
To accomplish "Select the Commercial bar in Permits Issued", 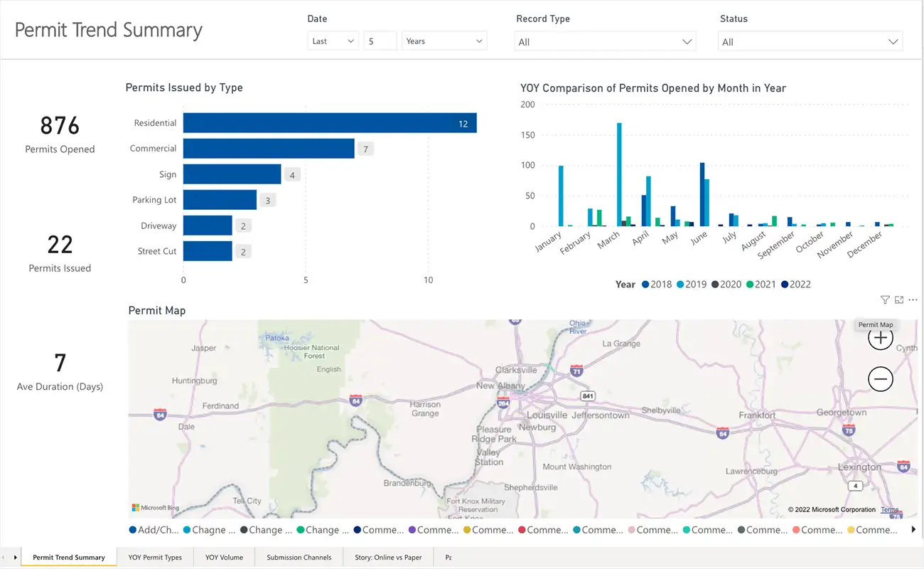I will click(269, 149).
